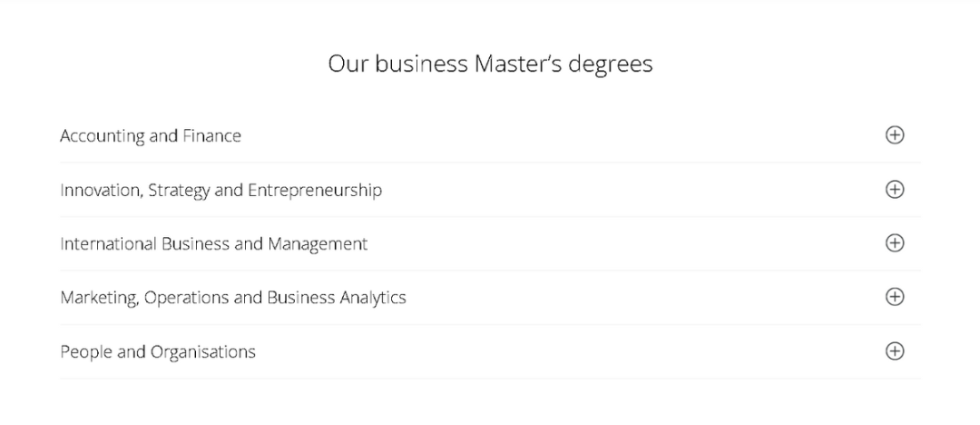The height and width of the screenshot is (425, 980).
Task: Expand Marketing, Operations and Business Analytics list
Action: (490, 297)
